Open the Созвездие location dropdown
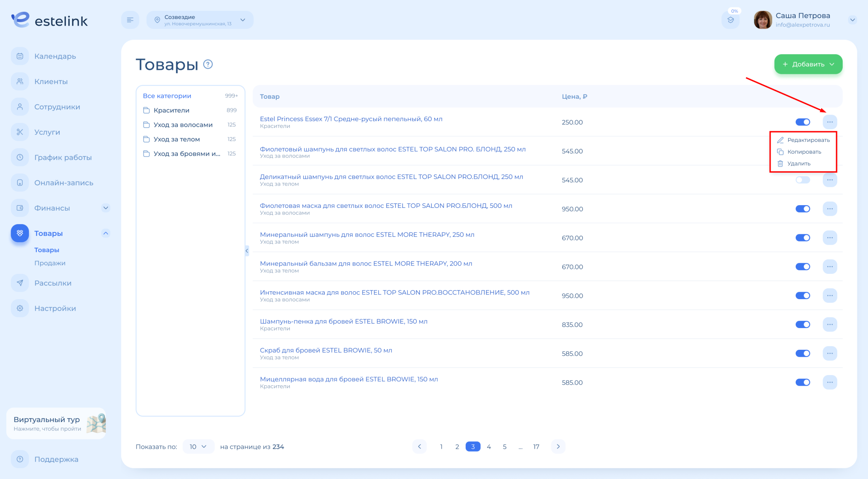The height and width of the screenshot is (479, 868). point(200,20)
